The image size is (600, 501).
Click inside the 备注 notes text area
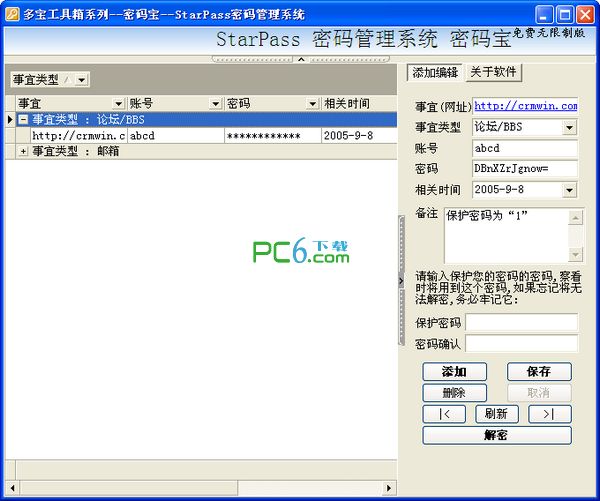point(506,236)
